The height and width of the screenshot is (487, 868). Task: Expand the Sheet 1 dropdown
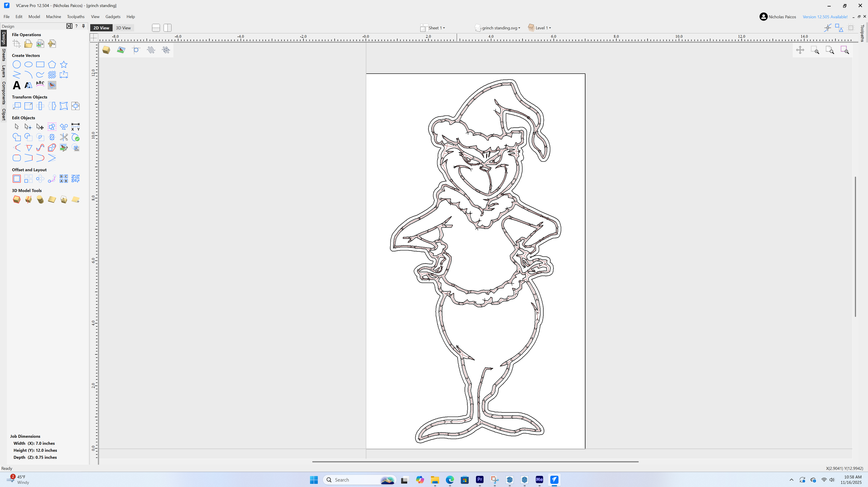(x=433, y=28)
